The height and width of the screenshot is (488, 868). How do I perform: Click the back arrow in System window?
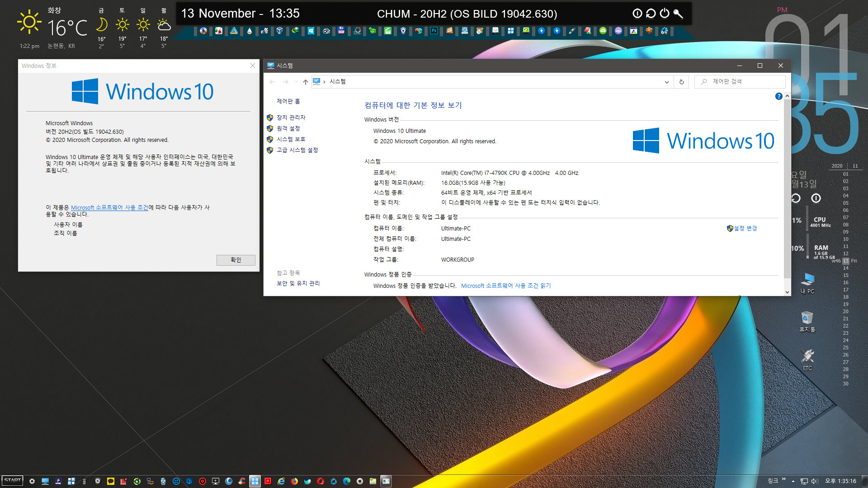pyautogui.click(x=272, y=82)
